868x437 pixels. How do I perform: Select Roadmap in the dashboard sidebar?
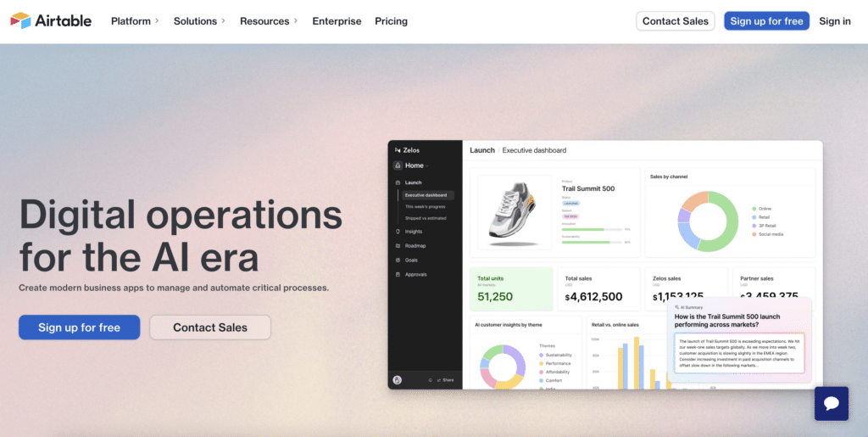pyautogui.click(x=415, y=246)
